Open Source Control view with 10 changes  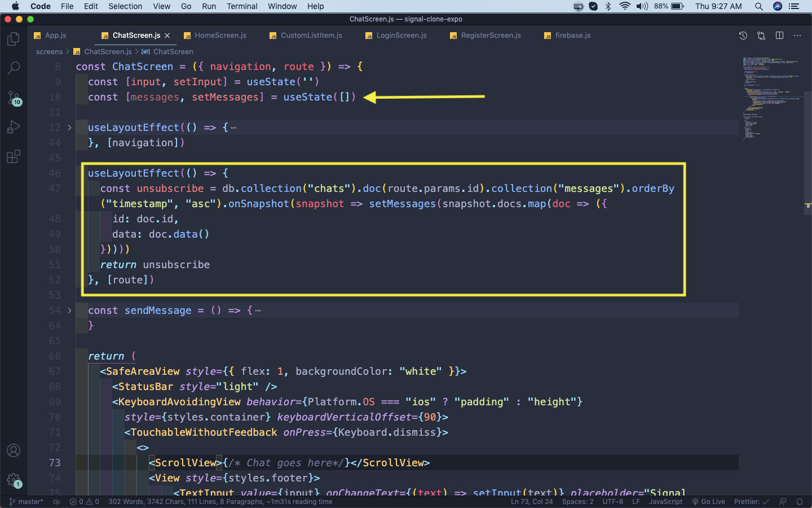[14, 98]
